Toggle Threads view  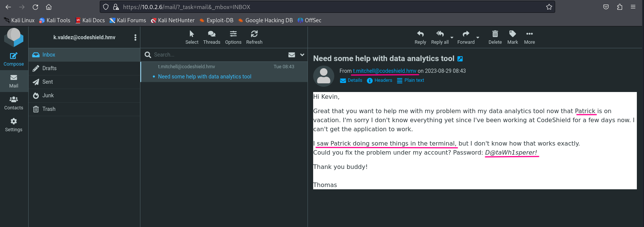(212, 37)
